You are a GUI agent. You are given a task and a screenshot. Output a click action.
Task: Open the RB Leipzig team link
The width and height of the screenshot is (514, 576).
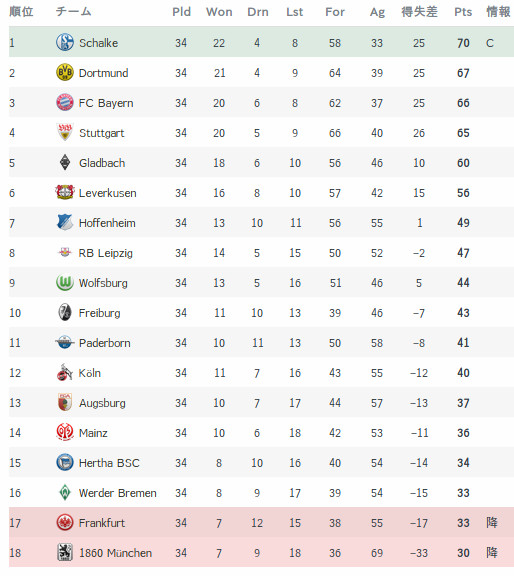pos(105,253)
